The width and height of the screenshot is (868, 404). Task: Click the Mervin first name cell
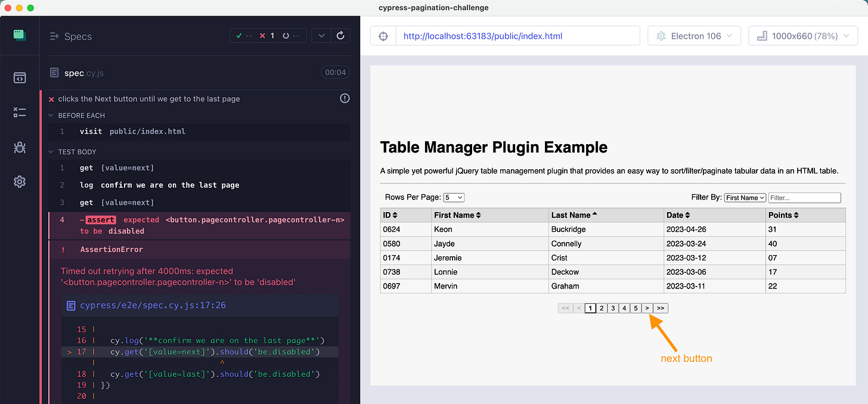(x=489, y=286)
